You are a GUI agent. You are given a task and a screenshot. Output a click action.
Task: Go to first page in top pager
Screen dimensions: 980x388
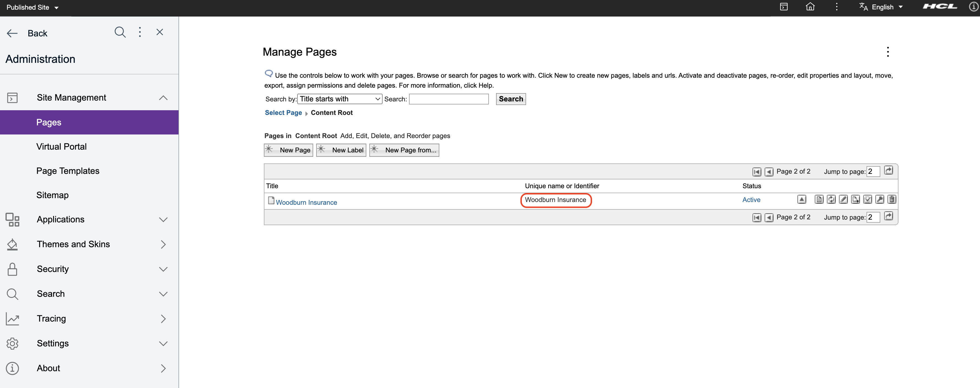point(756,172)
